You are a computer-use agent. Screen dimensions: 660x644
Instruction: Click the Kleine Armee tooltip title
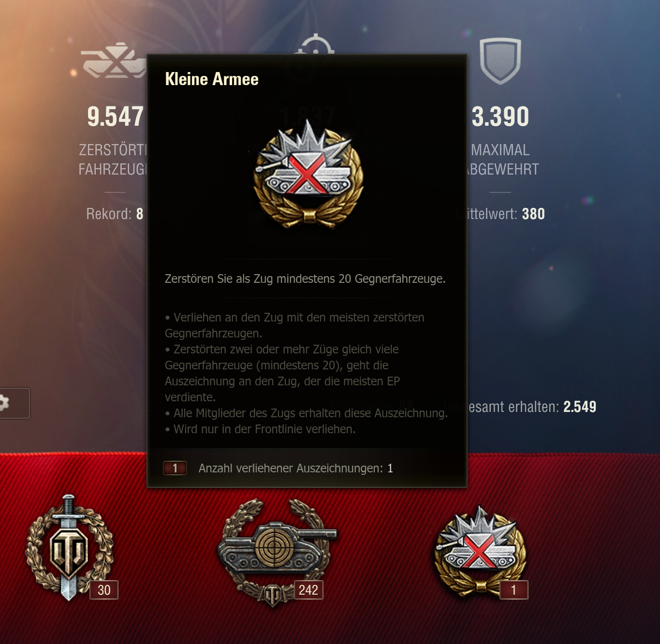click(212, 79)
